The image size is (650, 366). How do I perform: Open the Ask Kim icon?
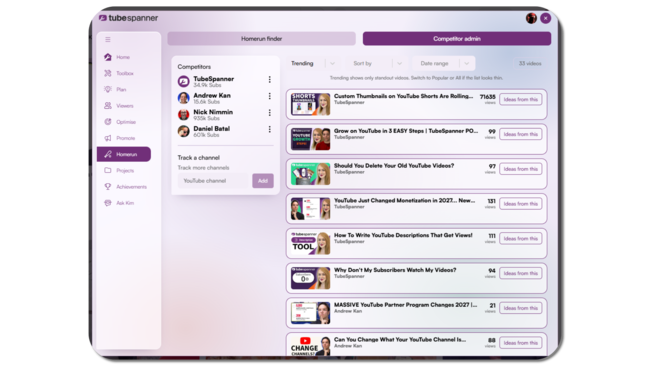coord(108,203)
